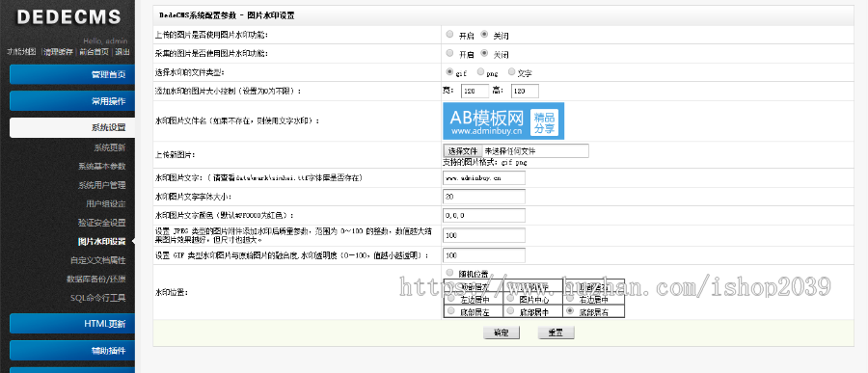Screen dimensions: 868x373
Task: Click the 确定 submit button
Action: point(501,333)
